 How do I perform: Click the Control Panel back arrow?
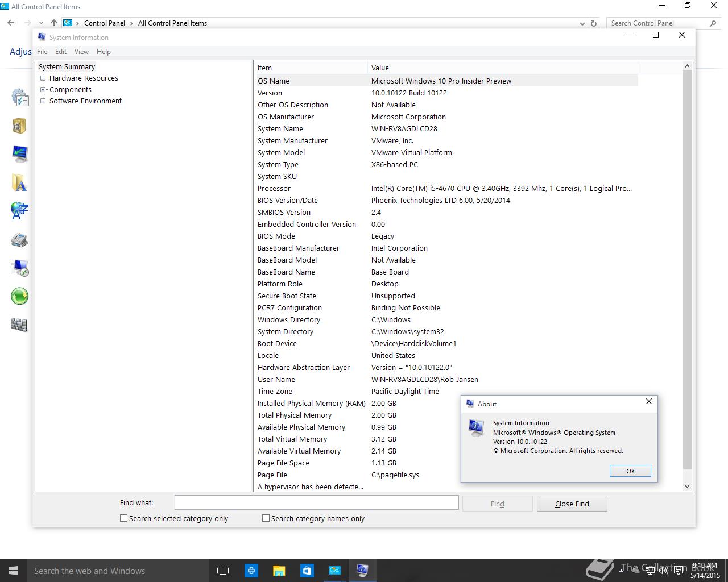pos(11,23)
